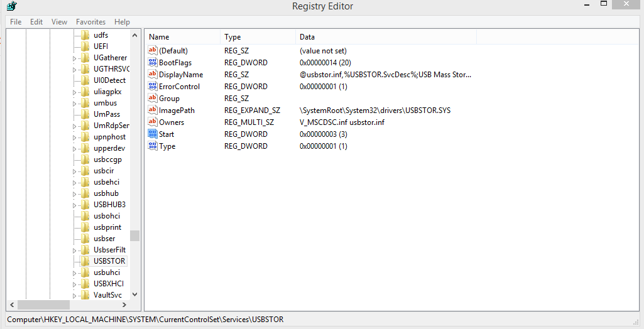Viewport: 644px width, 329px height.
Task: Select the ErrorControl DWORD value icon
Action: [x=153, y=86]
